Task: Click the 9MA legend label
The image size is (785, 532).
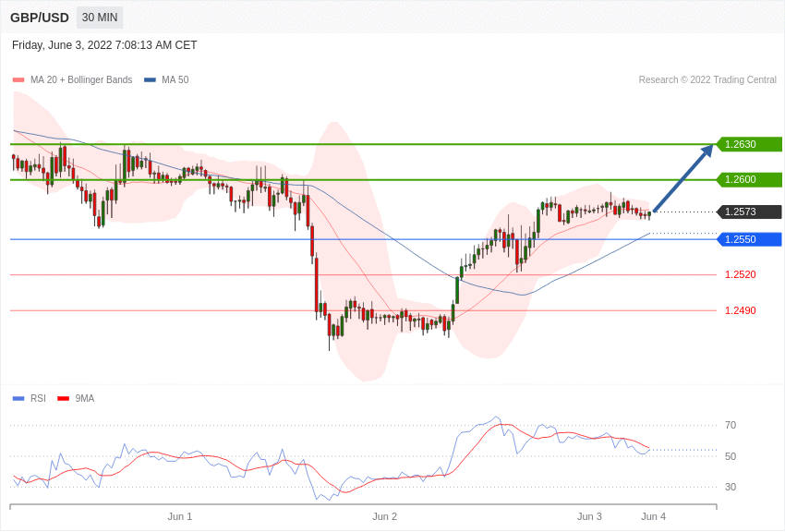Action: tap(85, 398)
